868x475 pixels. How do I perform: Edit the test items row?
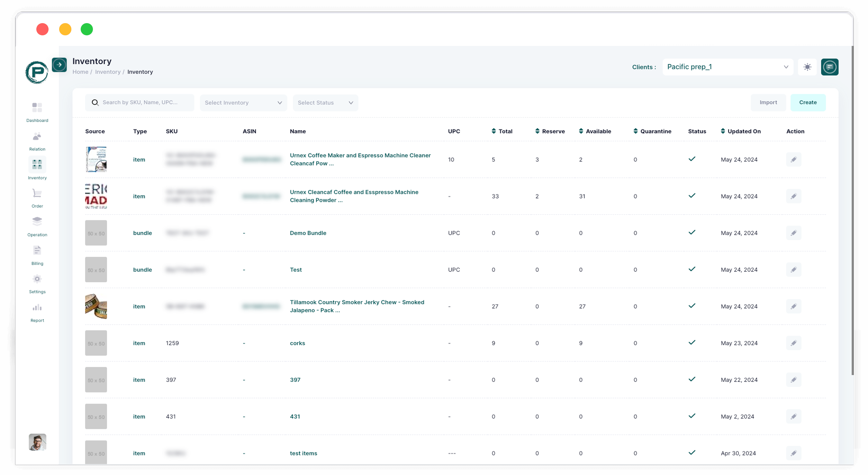point(793,453)
